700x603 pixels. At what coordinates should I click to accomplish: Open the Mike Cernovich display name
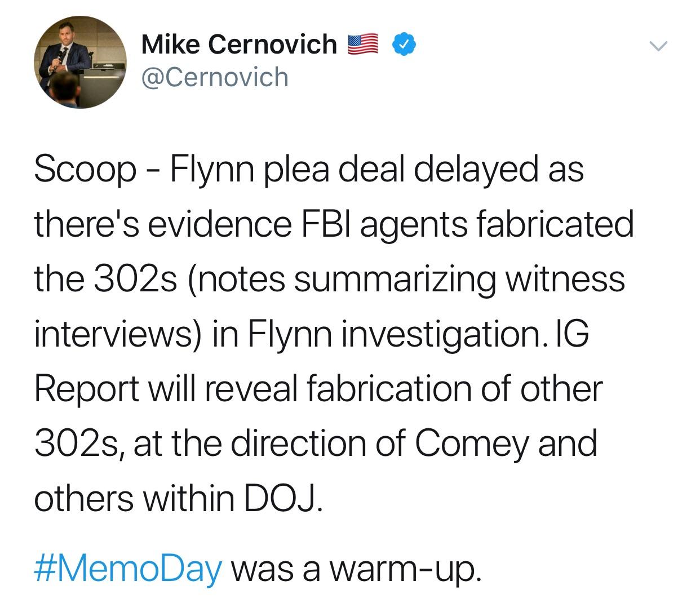tap(239, 44)
